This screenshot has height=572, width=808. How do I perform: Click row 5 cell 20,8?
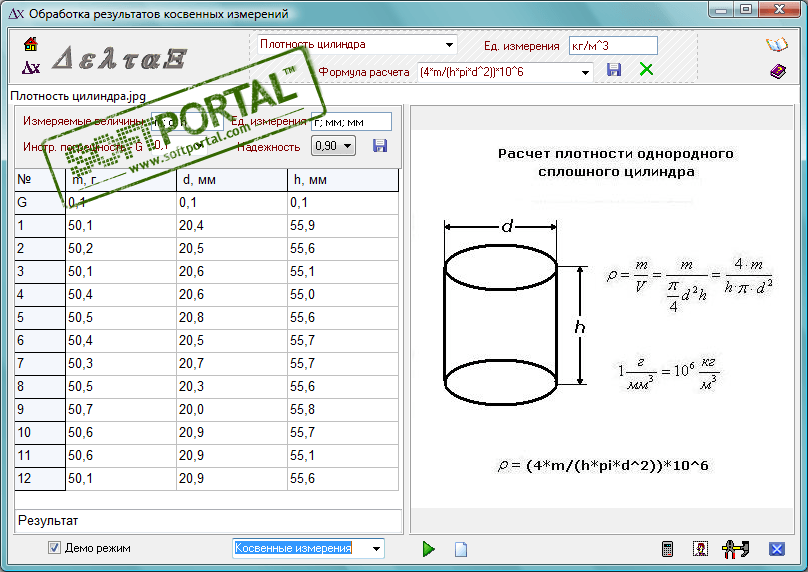232,317
